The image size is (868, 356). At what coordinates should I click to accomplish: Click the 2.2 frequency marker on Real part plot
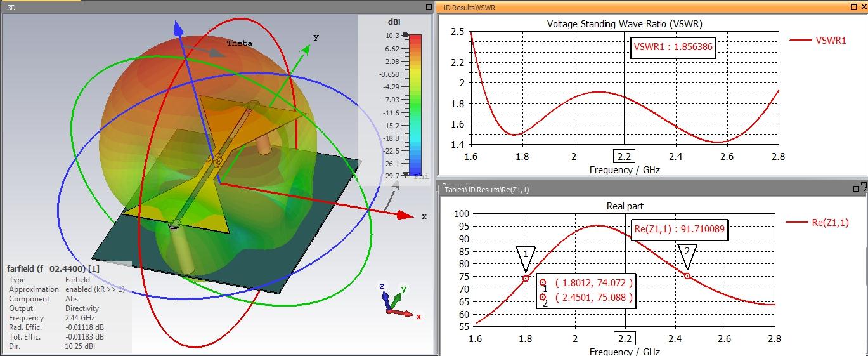(x=625, y=338)
